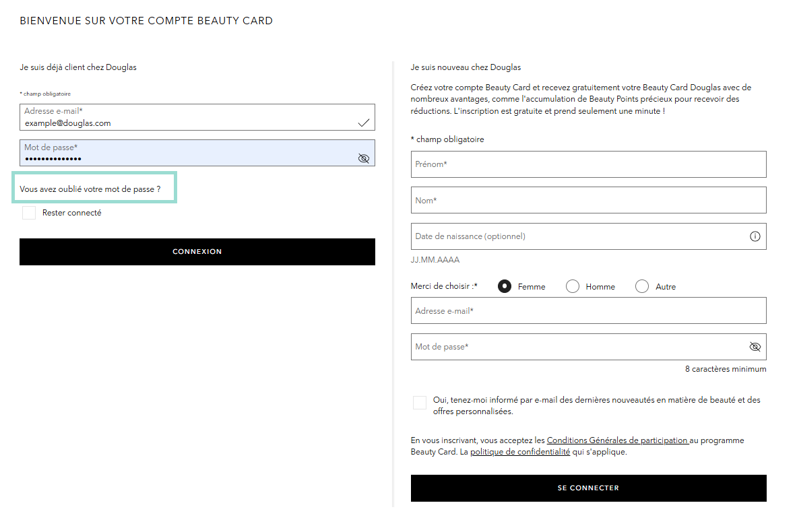The width and height of the screenshot is (797, 532).
Task: Click the registration 'Adresse e-mail' field
Action: (588, 310)
